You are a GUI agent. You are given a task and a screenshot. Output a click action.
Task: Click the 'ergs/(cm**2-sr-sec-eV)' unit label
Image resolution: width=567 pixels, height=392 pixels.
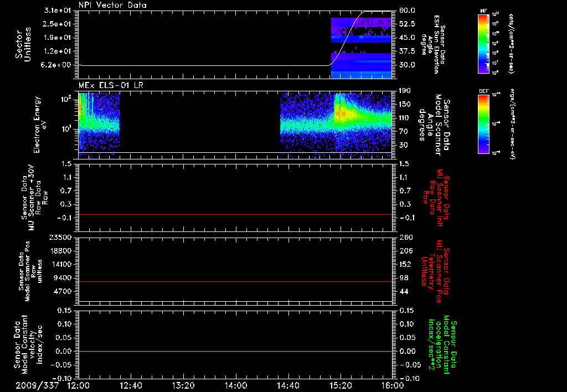[512, 123]
